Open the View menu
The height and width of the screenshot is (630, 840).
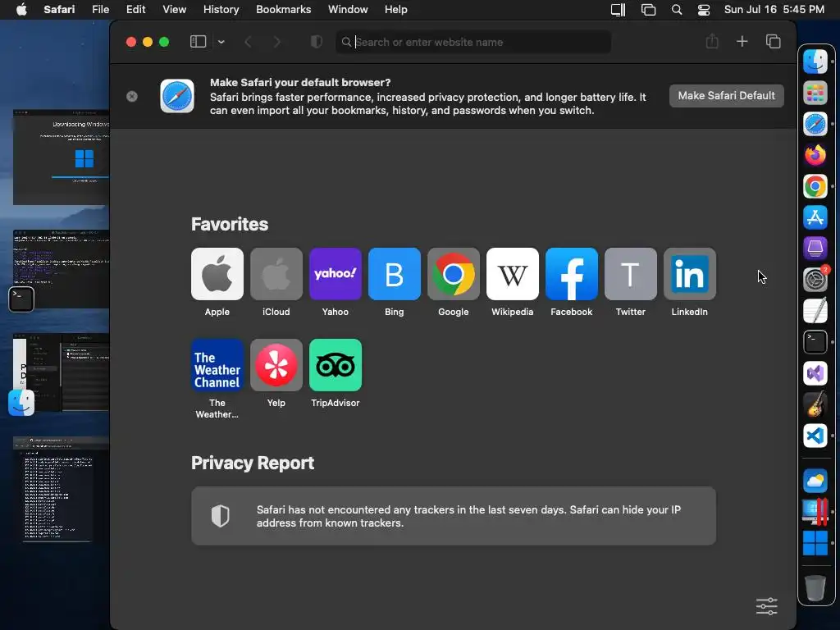pos(174,10)
